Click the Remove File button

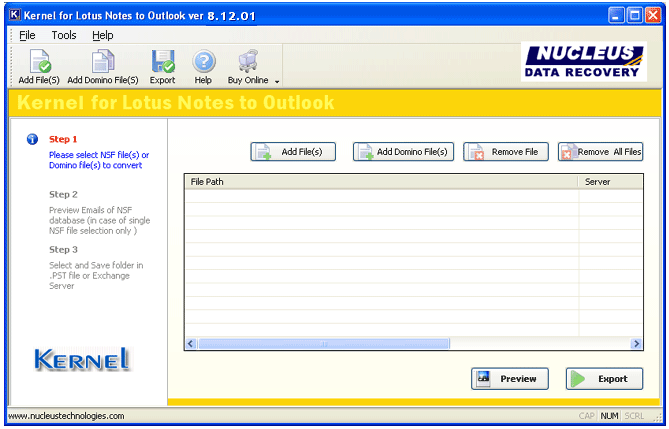pos(505,152)
